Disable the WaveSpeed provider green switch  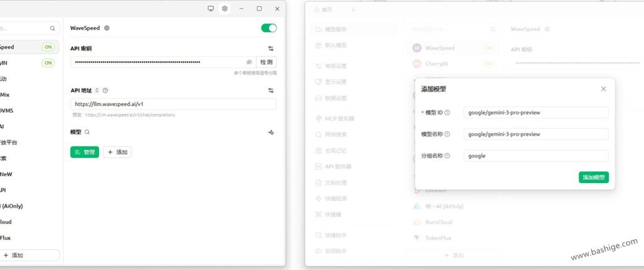click(x=269, y=28)
